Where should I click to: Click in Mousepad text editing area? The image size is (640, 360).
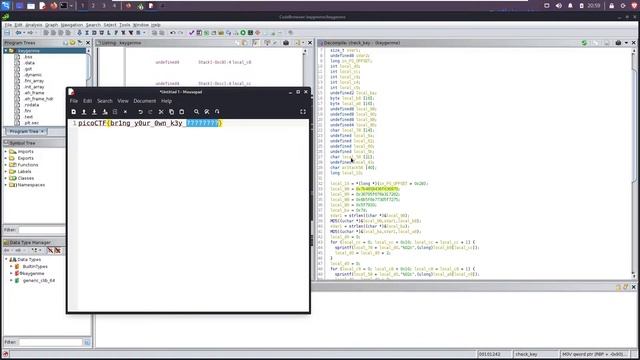193,216
